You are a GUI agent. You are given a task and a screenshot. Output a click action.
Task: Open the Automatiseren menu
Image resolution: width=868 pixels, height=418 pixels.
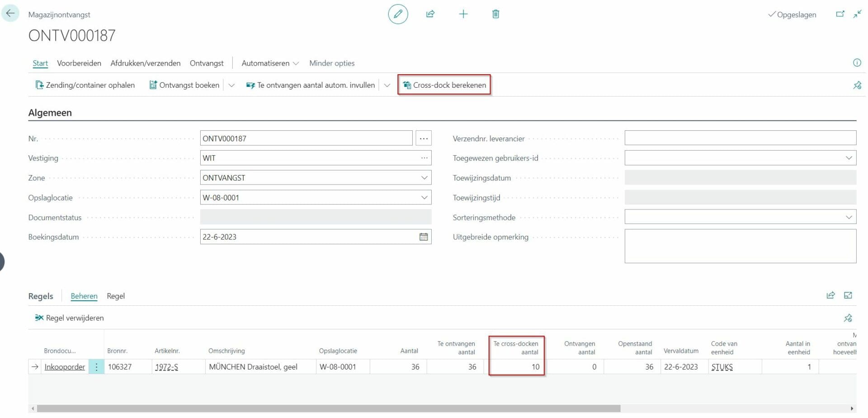[x=270, y=63]
